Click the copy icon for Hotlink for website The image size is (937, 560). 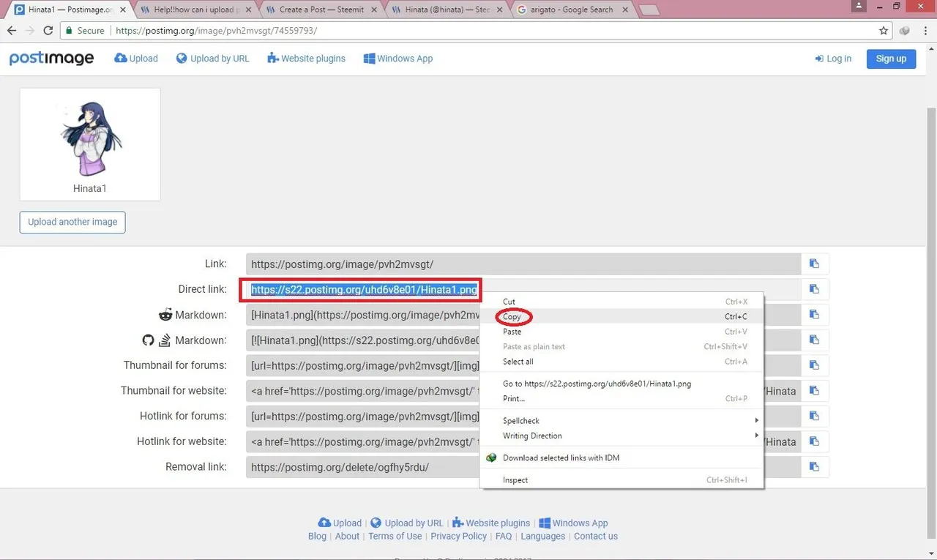(x=814, y=441)
